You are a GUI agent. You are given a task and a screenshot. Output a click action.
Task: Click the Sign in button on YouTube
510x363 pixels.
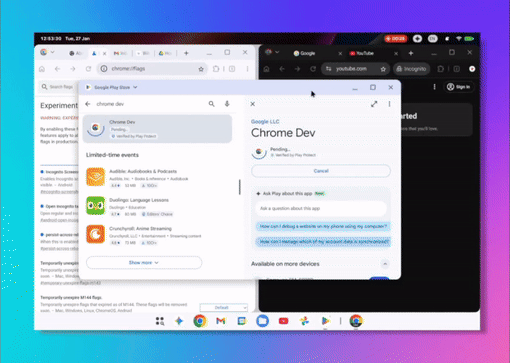459,87
